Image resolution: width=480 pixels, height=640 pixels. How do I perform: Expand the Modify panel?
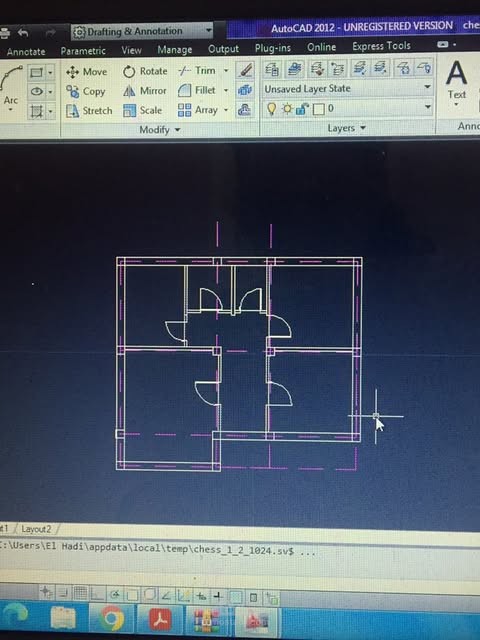pyautogui.click(x=160, y=130)
